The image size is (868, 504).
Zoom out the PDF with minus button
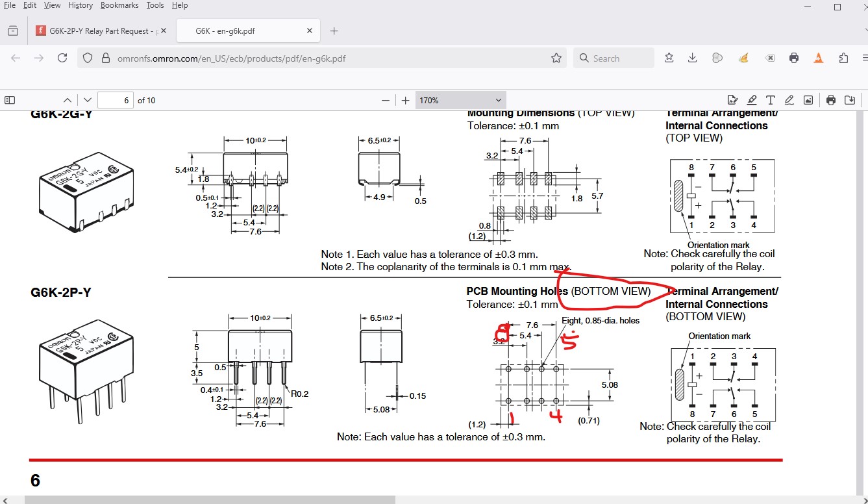click(x=386, y=100)
